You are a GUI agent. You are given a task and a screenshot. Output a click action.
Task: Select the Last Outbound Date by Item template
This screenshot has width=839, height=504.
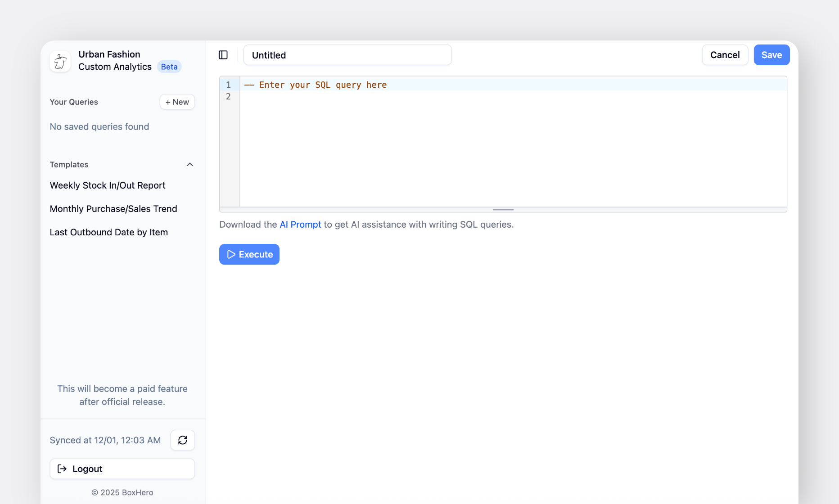pos(108,232)
